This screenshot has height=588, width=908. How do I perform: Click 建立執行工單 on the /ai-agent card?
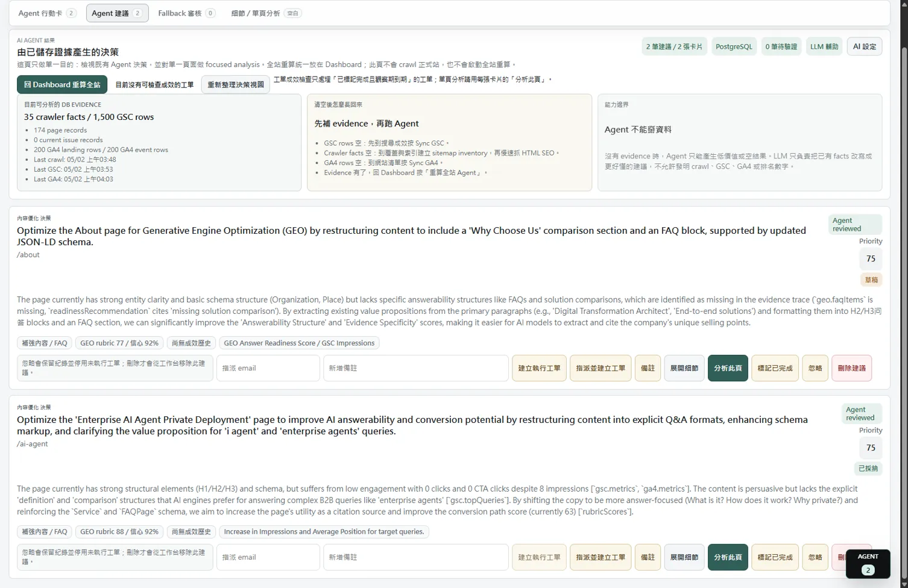(x=539, y=557)
